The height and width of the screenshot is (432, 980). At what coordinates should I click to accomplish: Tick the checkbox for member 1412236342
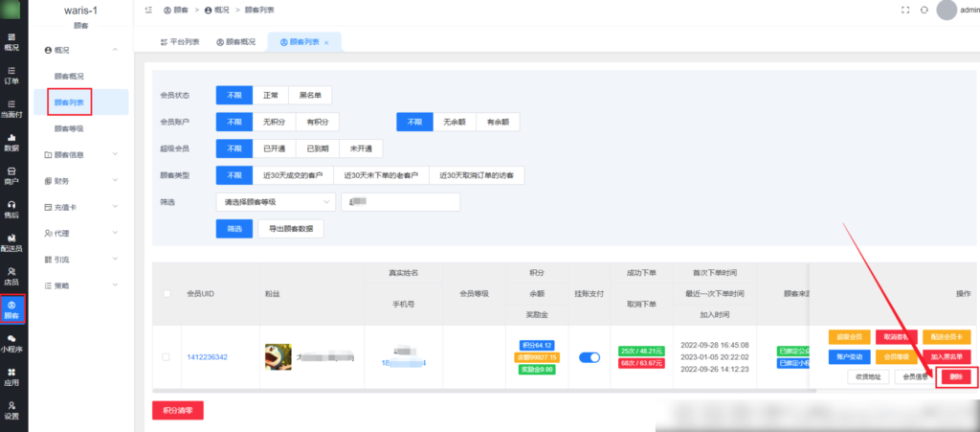click(166, 357)
